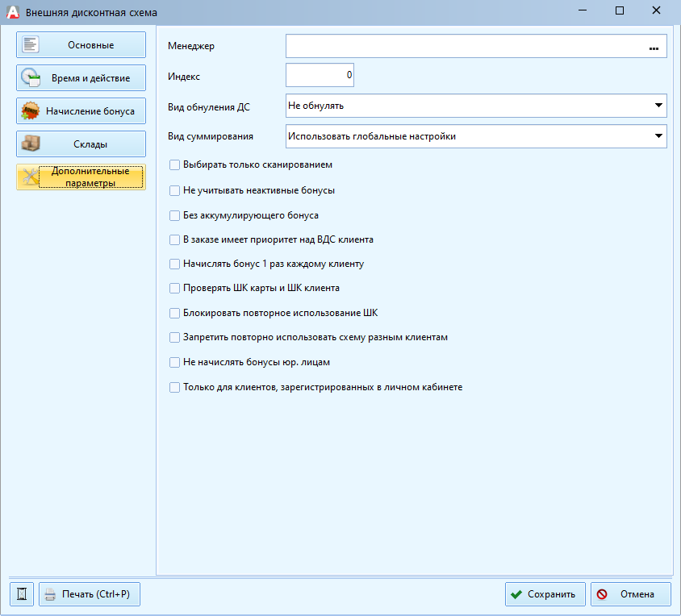Toggle Блокировать повторное использование ШК

(174, 313)
